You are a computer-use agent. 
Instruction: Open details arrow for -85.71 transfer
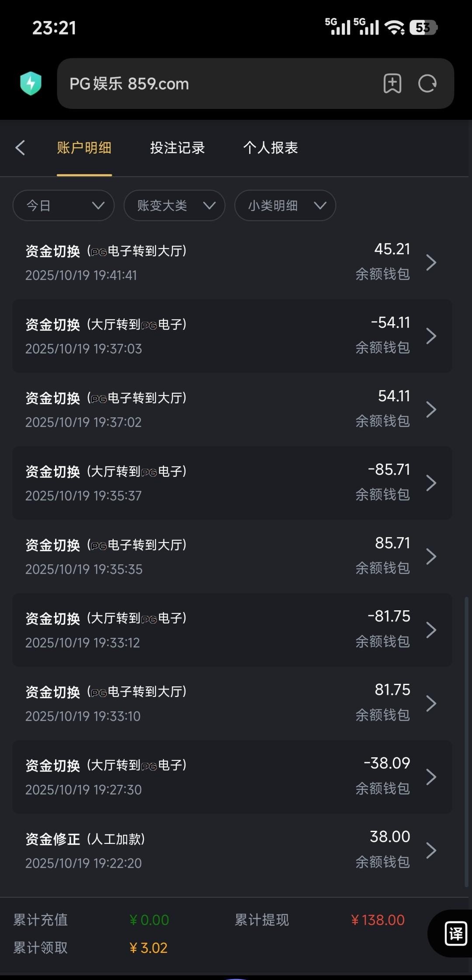[431, 483]
